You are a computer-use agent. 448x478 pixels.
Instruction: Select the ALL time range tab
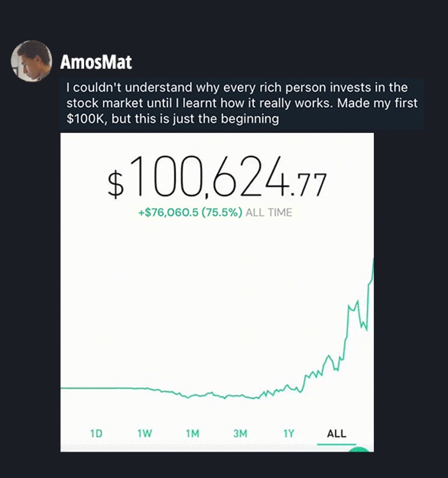pos(337,433)
